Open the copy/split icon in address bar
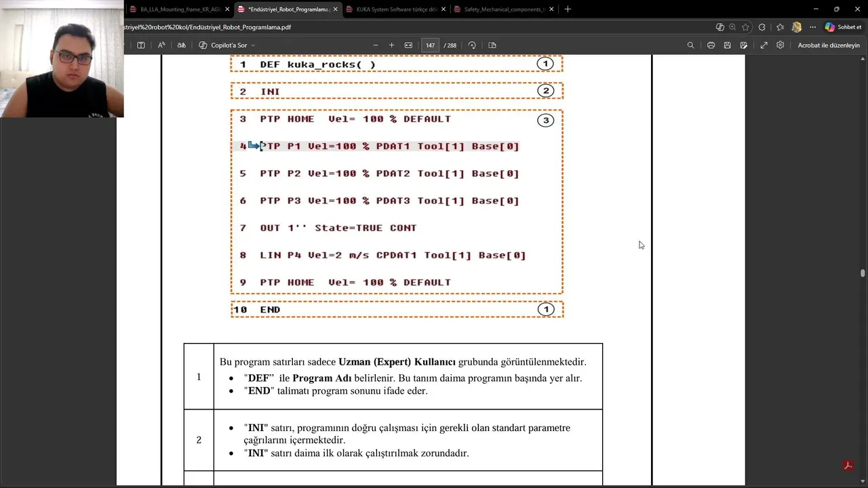Screen dimensions: 868x488 tap(719, 27)
